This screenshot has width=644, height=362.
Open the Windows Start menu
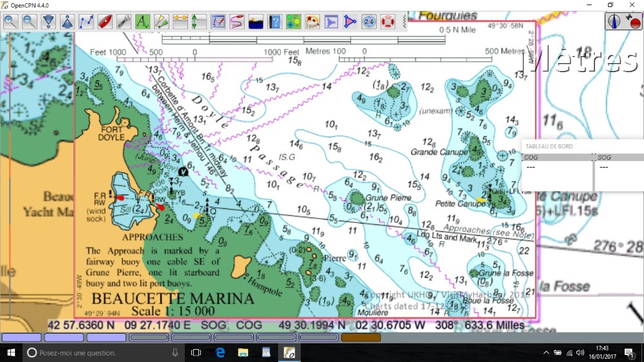(x=11, y=352)
